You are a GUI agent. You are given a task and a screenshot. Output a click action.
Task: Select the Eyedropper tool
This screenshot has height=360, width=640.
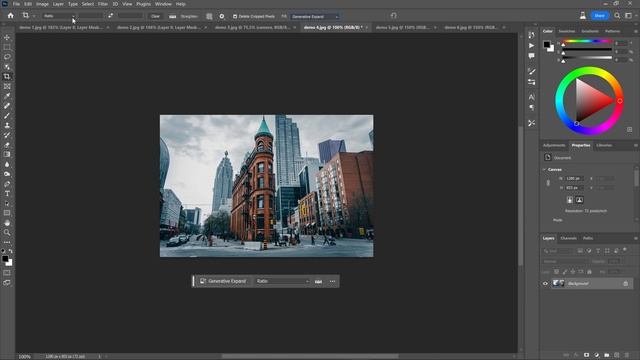(7, 96)
